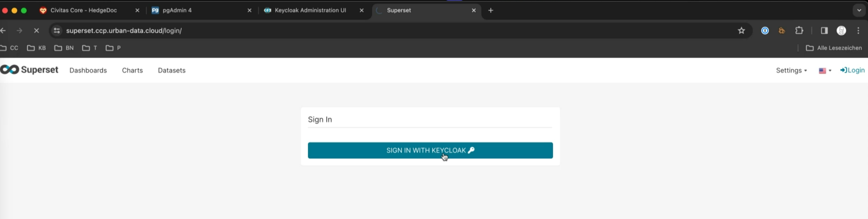Expand the tab search dropdown arrow
The image size is (868, 219).
pos(859,10)
